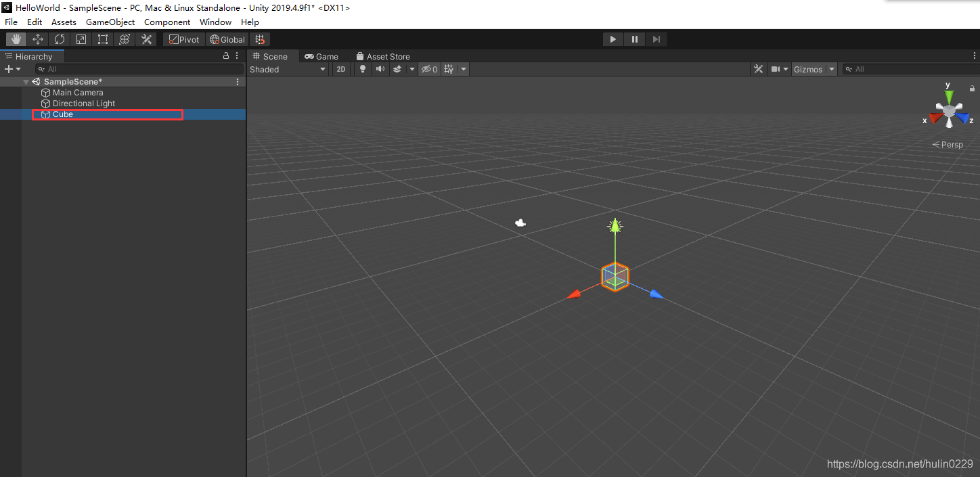Select the Rotate tool
The width and height of the screenshot is (980, 477).
coord(60,39)
